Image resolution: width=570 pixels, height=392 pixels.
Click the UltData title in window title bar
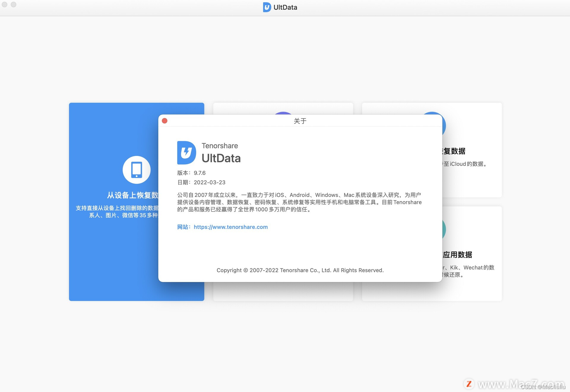pyautogui.click(x=285, y=7)
